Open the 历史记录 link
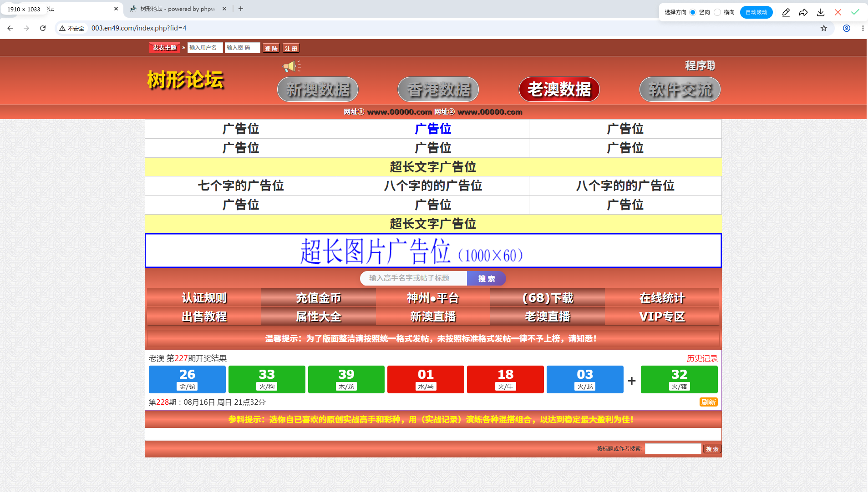 702,358
